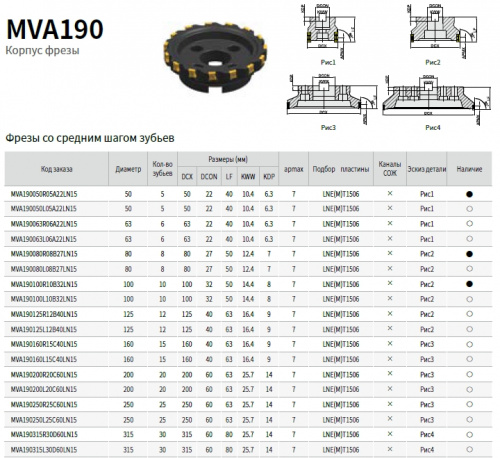This screenshot has width=500, height=458.
Task: Select order code MVA190125R12B40LN15
Action: click(x=44, y=314)
